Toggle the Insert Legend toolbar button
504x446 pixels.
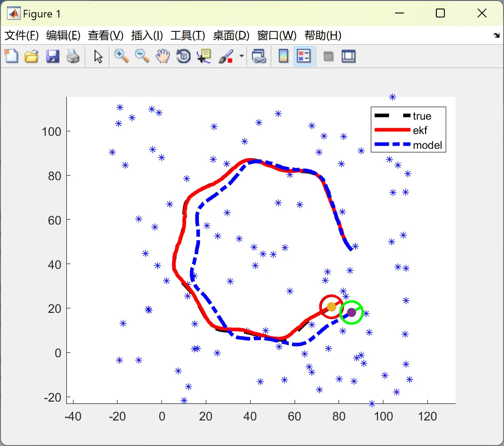[x=304, y=56]
